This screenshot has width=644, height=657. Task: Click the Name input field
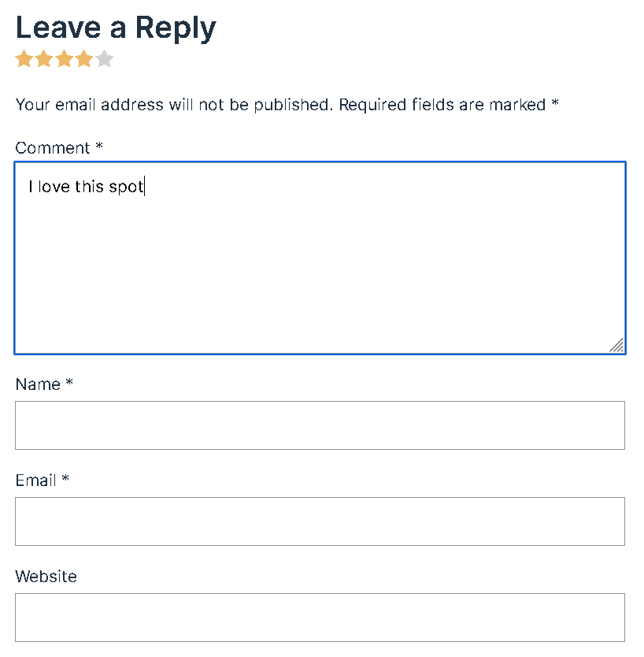[320, 425]
